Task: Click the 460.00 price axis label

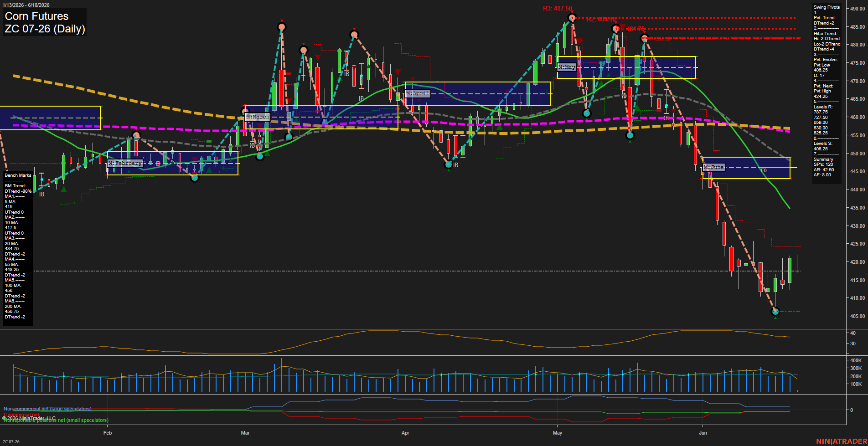Action: click(858, 117)
